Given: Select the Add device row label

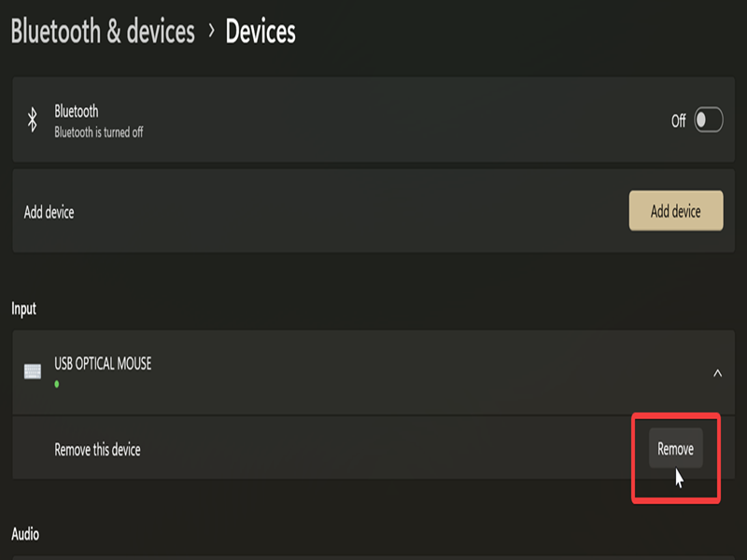Looking at the screenshot, I should (49, 212).
